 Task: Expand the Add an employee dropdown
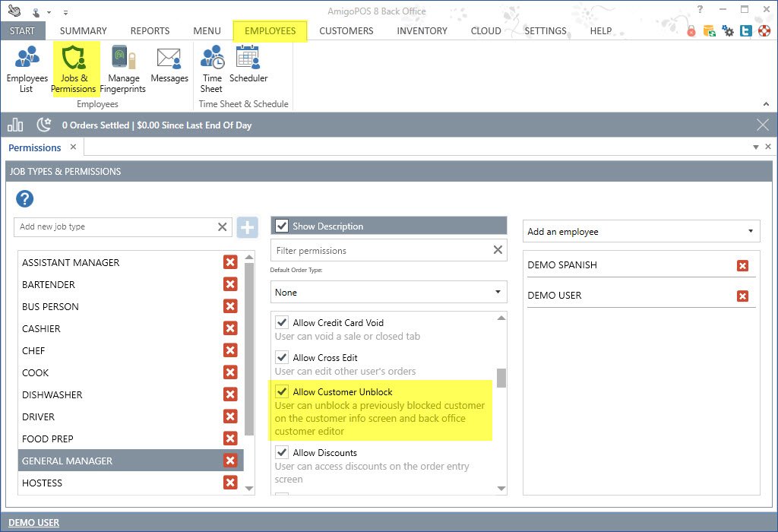(x=641, y=231)
